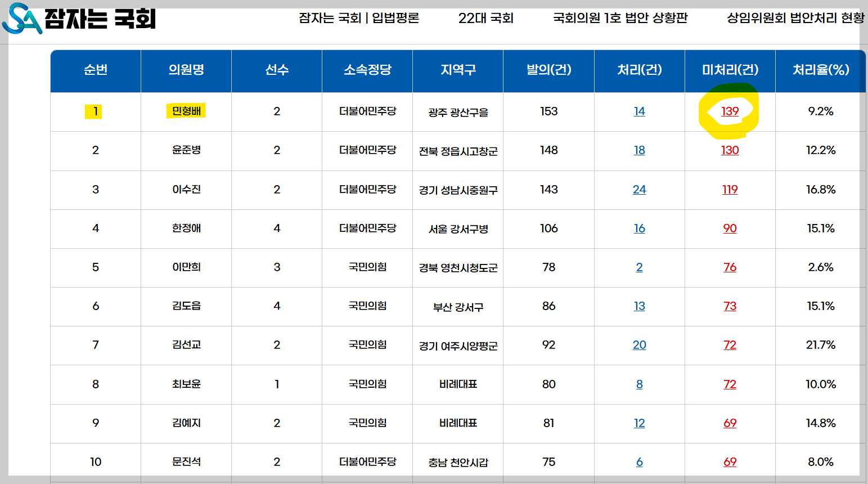
Task: Open 상임위원회 법안처리 현황 menu
Action: [795, 18]
